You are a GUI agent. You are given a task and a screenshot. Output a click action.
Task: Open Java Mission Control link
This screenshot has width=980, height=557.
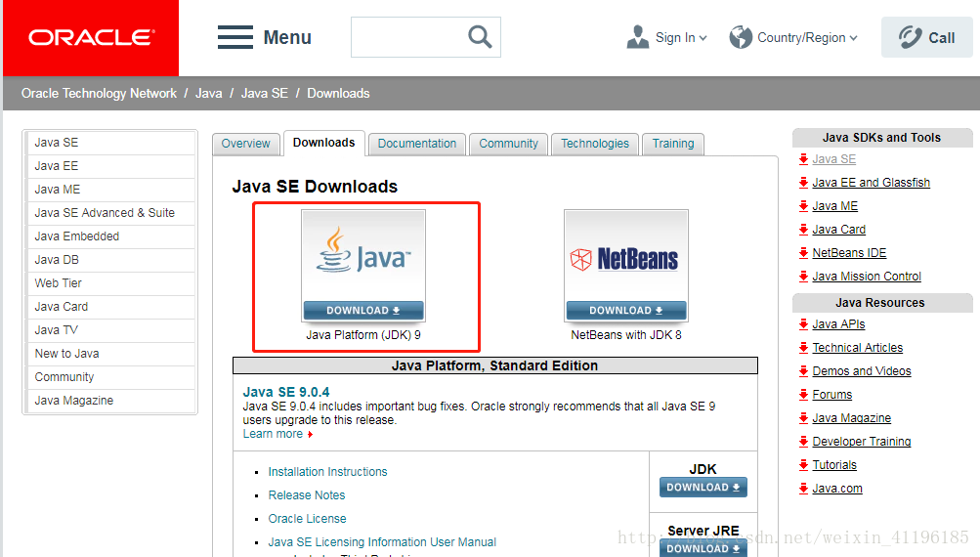(867, 277)
